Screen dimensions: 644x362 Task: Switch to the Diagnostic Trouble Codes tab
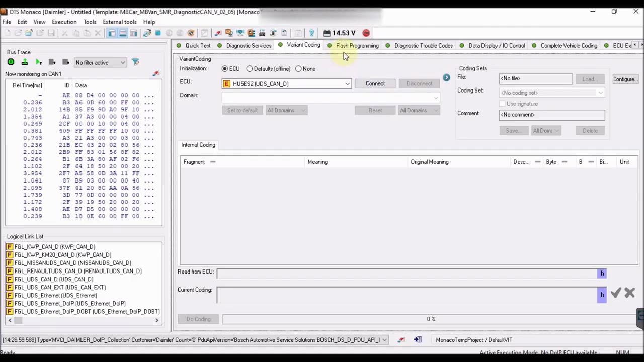coord(419,46)
